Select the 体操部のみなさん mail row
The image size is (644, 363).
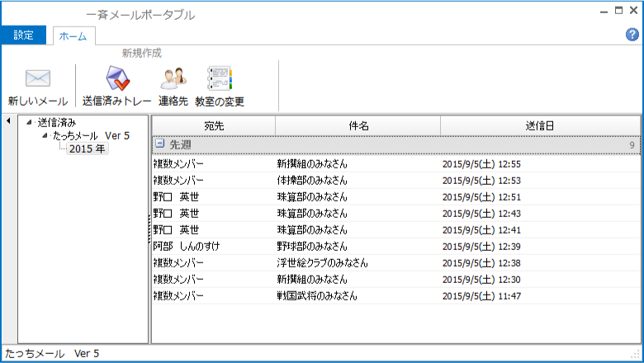396,181
